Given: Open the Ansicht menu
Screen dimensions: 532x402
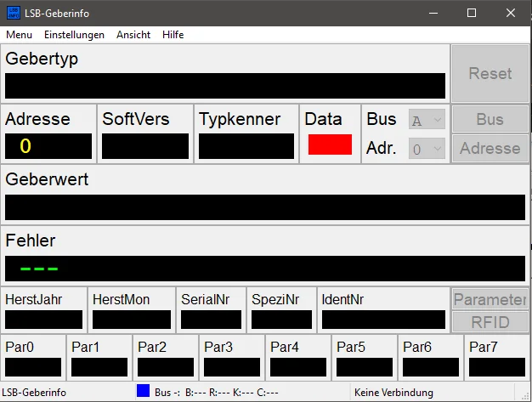Looking at the screenshot, I should click(133, 35).
